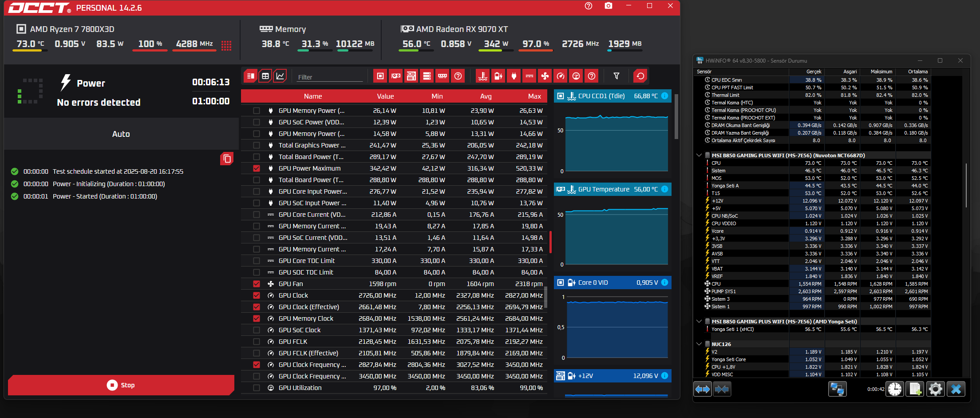Filter sensors by CPU device icon

pyautogui.click(x=380, y=76)
